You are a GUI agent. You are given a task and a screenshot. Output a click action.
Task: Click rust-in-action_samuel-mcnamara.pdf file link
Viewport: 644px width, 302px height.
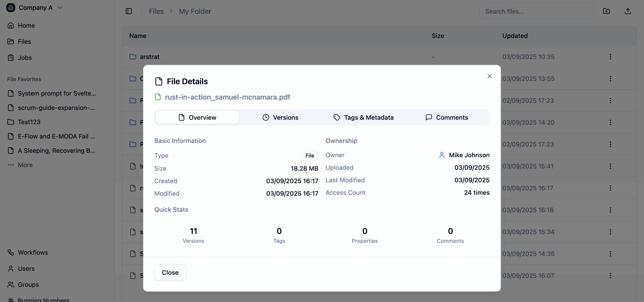tap(227, 97)
